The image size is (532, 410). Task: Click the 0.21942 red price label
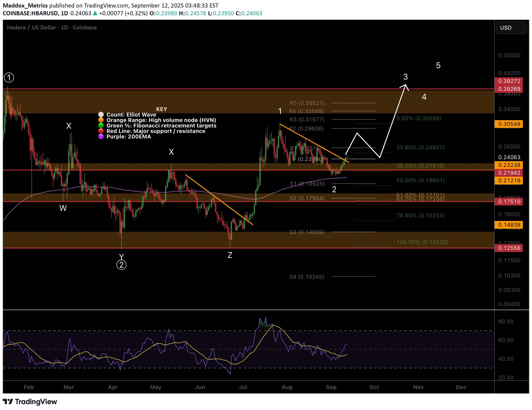pyautogui.click(x=509, y=173)
